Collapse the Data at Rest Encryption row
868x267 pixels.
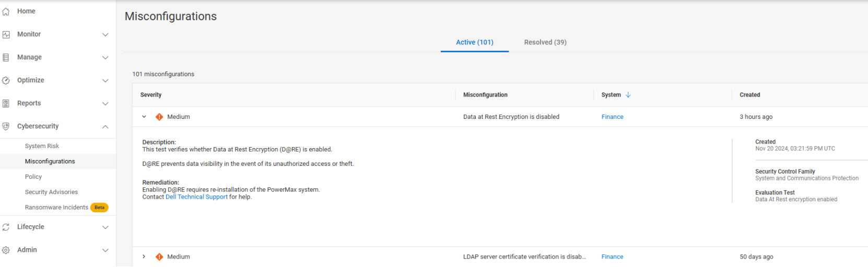click(144, 117)
